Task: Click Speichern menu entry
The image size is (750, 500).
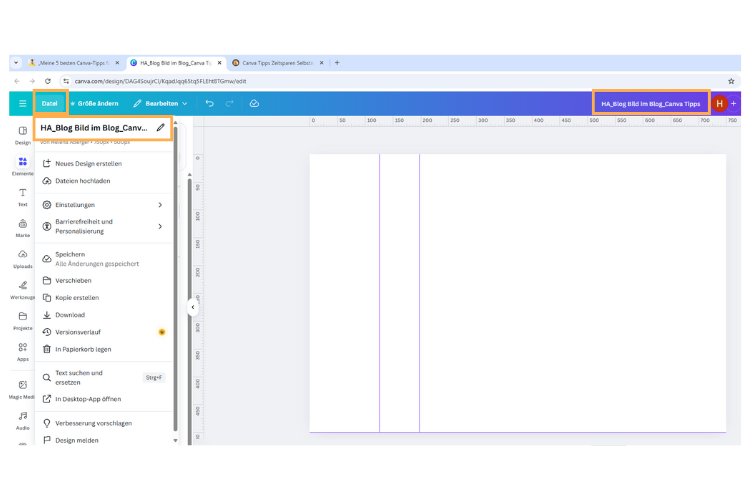Action: click(103, 259)
